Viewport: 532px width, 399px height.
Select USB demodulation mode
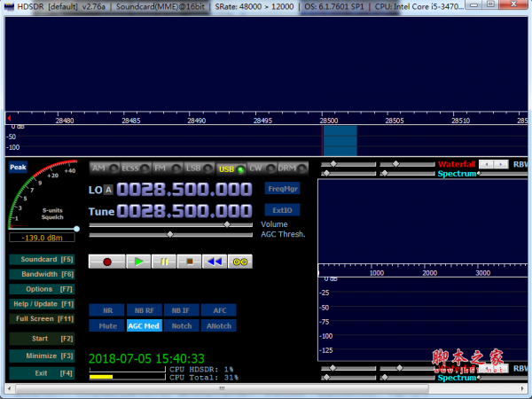[x=231, y=168]
